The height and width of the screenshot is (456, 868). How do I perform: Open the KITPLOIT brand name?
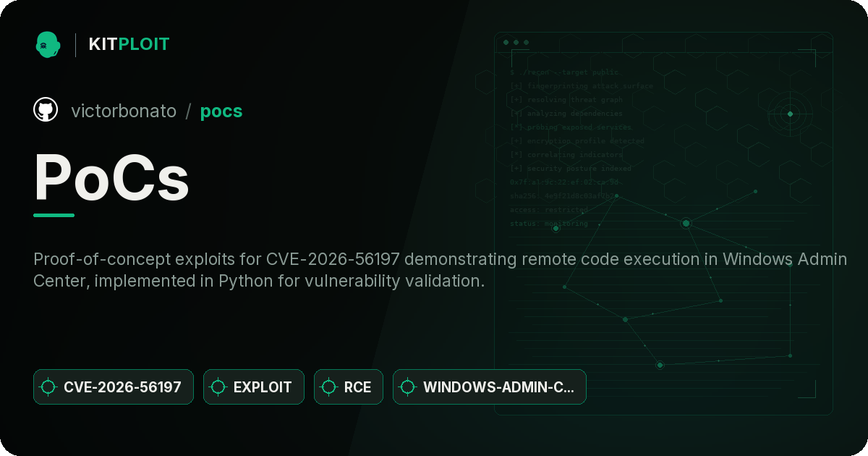[x=129, y=44]
